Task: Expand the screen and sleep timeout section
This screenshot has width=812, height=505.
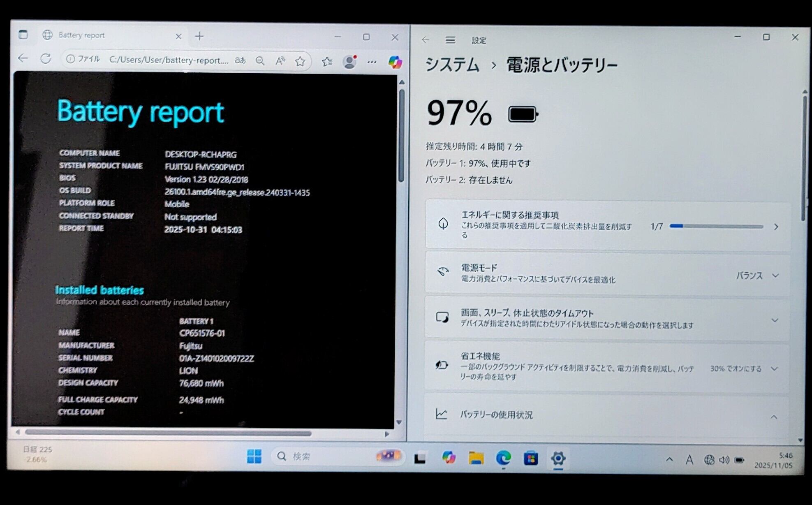Action: tap(774, 320)
